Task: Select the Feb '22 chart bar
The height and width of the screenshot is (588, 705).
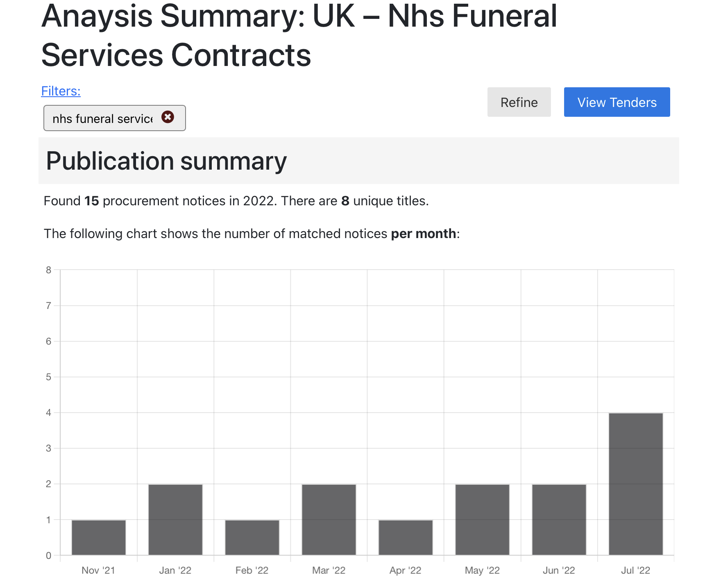Action: (x=252, y=538)
